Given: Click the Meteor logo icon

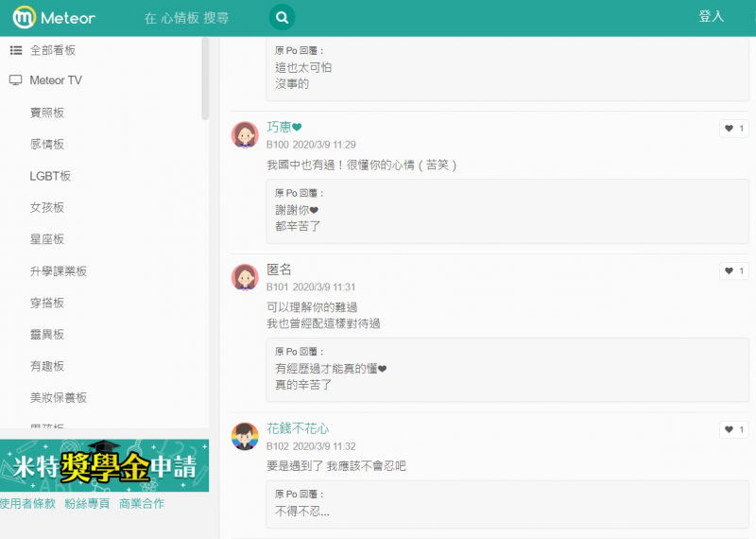Looking at the screenshot, I should [26, 17].
